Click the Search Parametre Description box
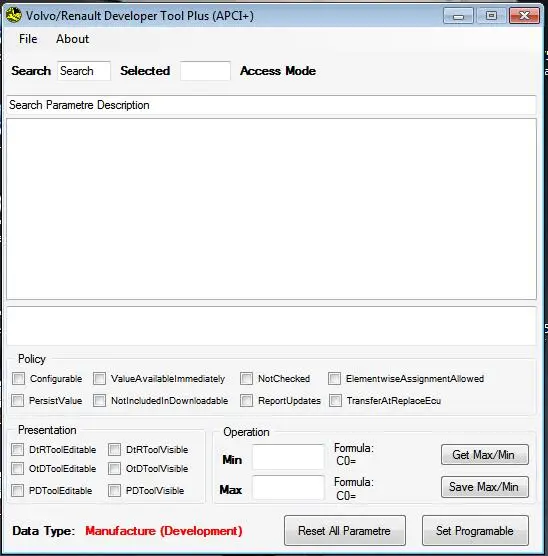 271,105
